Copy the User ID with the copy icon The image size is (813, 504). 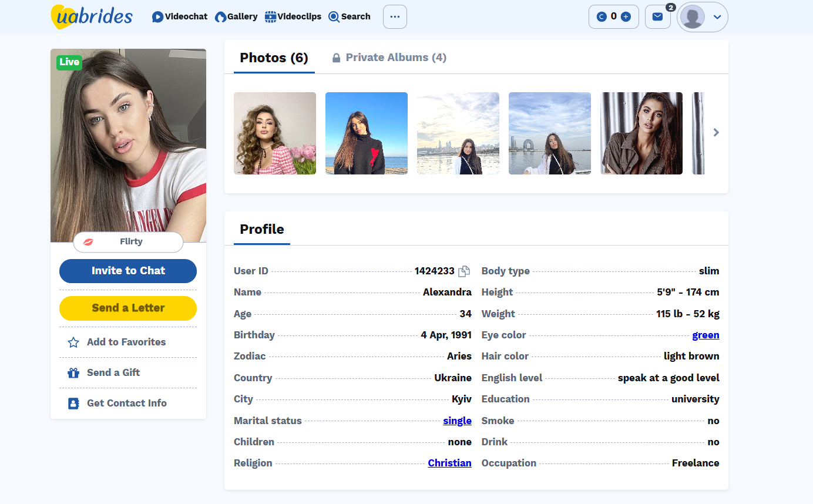click(464, 271)
